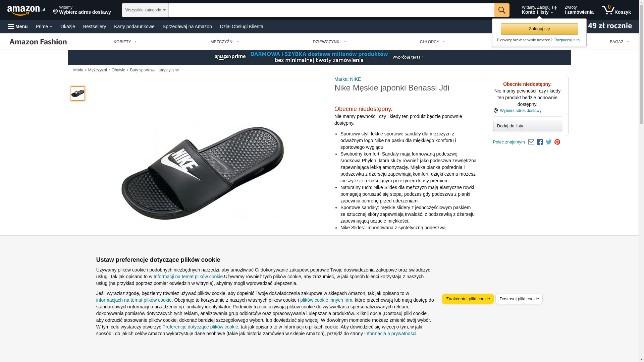Open the Wszystkie kategorie search dropdown
Screen dimensions: 644x362
(145, 10)
